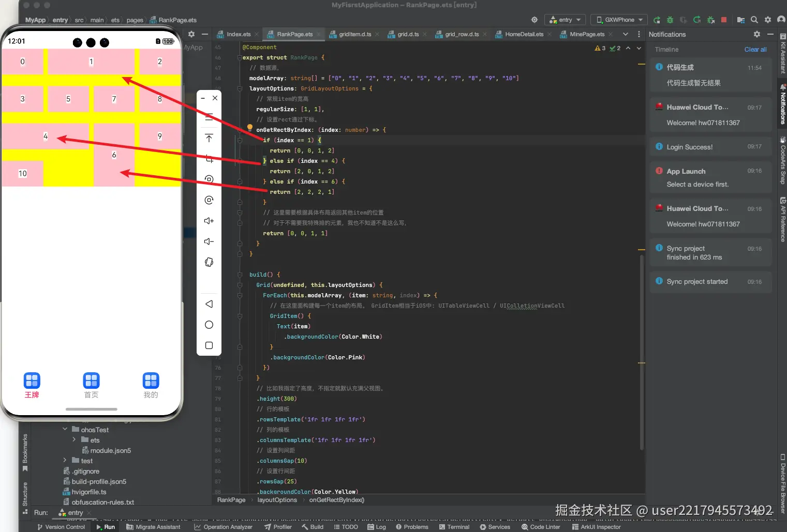The width and height of the screenshot is (787, 532).
Task: Tap the 王牌 tab in emulator
Action: [32, 386]
